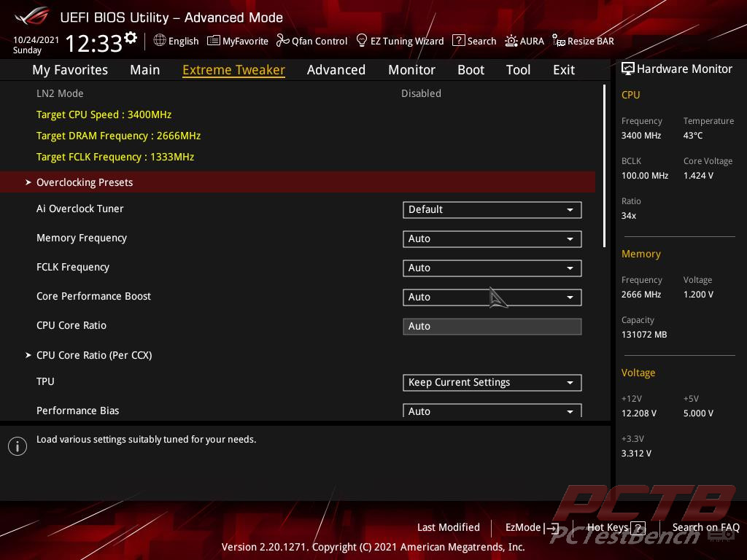Viewport: 747px width, 560px height.
Task: Click the settings list scrollbar
Action: [x=604, y=166]
